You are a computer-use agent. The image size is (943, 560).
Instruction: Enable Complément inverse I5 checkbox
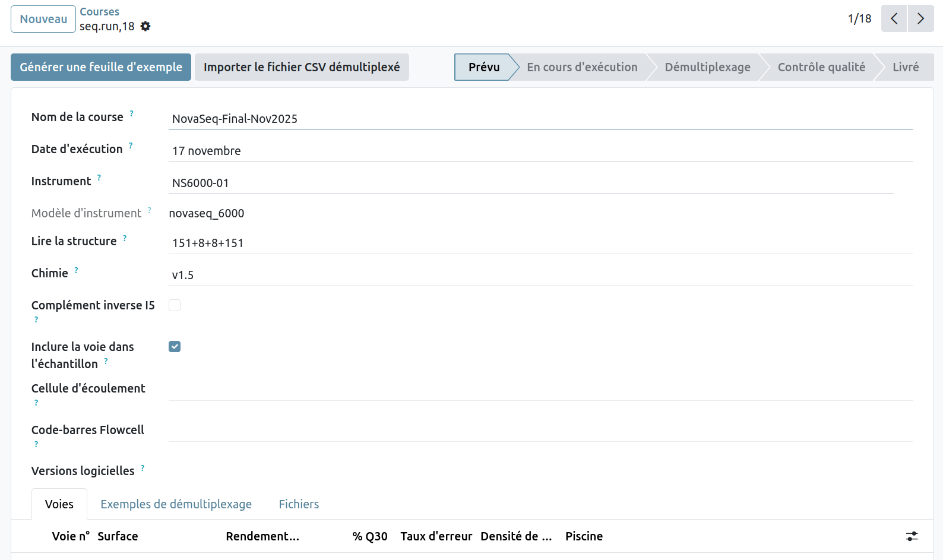click(175, 305)
